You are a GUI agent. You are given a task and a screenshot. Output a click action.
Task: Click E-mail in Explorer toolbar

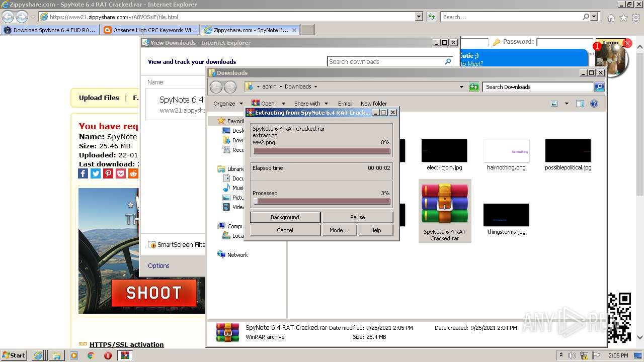[x=345, y=104]
